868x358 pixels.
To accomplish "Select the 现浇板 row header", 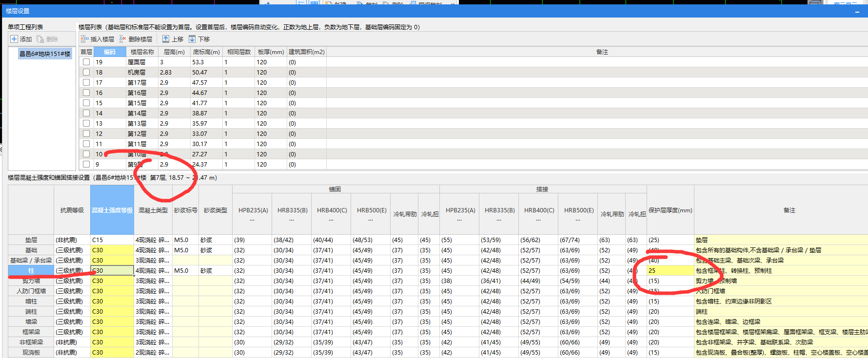I will pyautogui.click(x=31, y=352).
